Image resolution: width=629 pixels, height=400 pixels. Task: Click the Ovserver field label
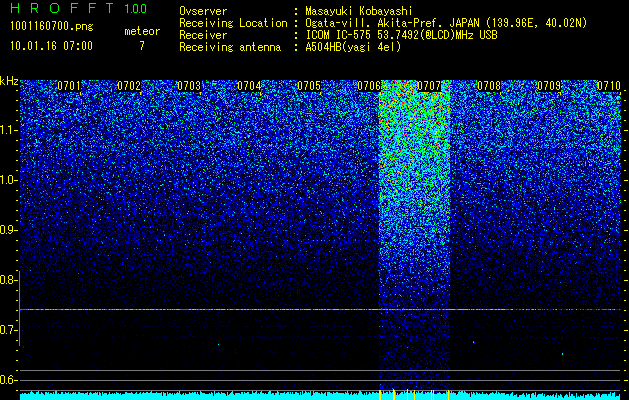click(x=203, y=11)
